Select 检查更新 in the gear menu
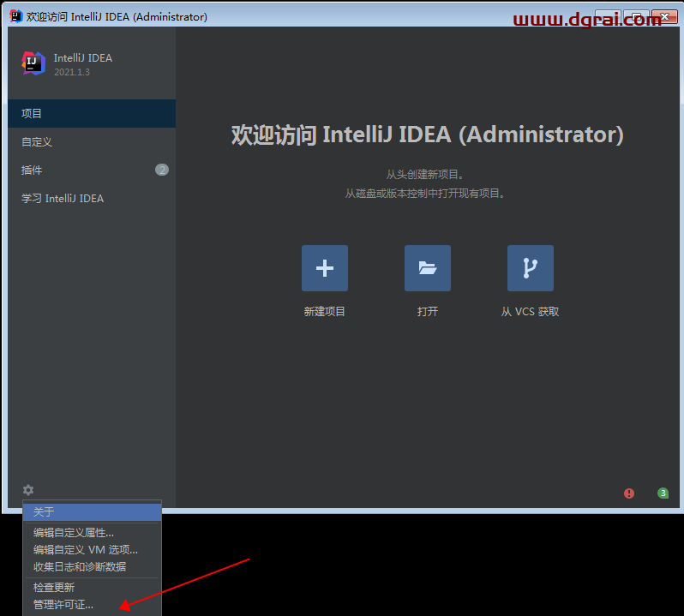The width and height of the screenshot is (684, 616). (93, 588)
